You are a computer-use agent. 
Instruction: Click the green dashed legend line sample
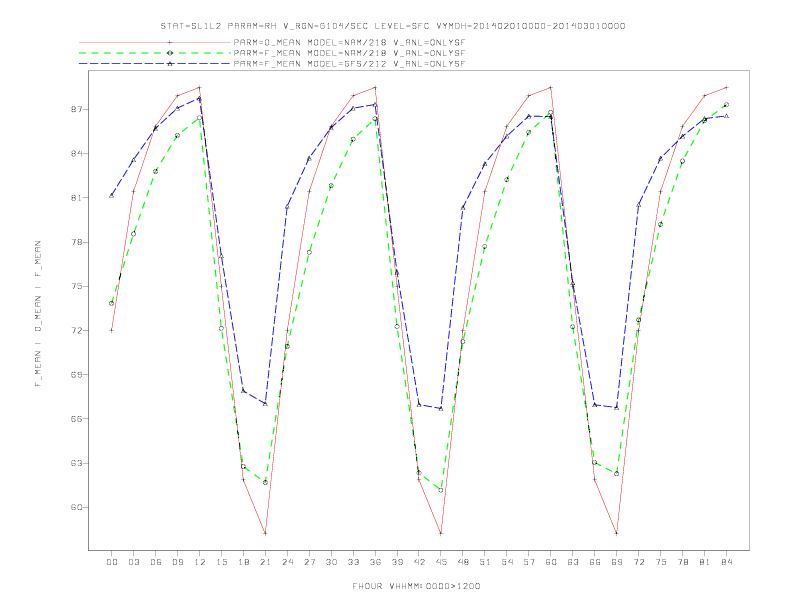155,53
